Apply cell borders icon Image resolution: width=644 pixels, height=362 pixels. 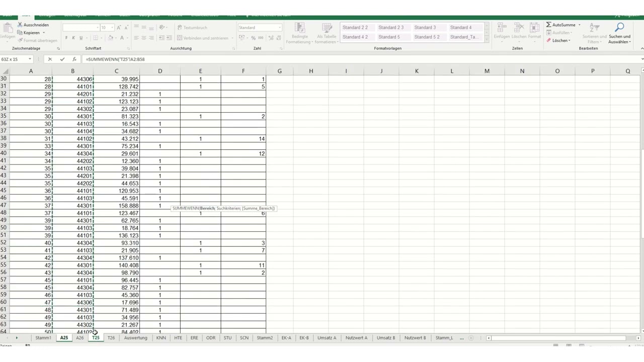click(95, 38)
